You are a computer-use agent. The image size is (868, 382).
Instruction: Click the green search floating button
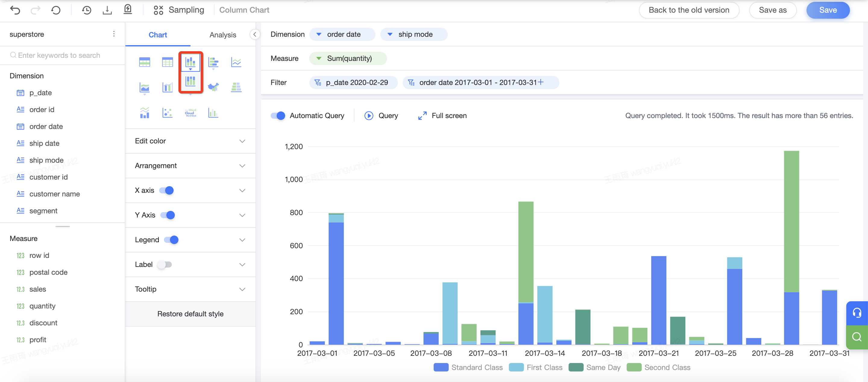(857, 337)
